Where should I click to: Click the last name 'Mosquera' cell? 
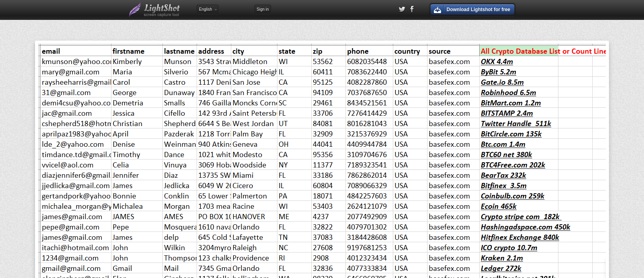180,227
